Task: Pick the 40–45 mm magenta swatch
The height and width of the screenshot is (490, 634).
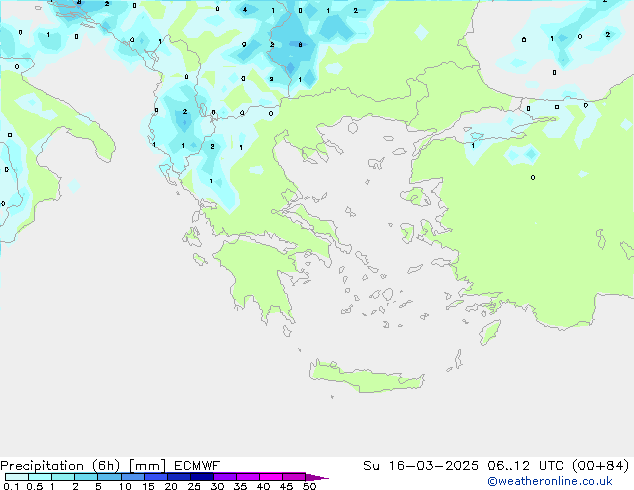Action: click(x=271, y=477)
